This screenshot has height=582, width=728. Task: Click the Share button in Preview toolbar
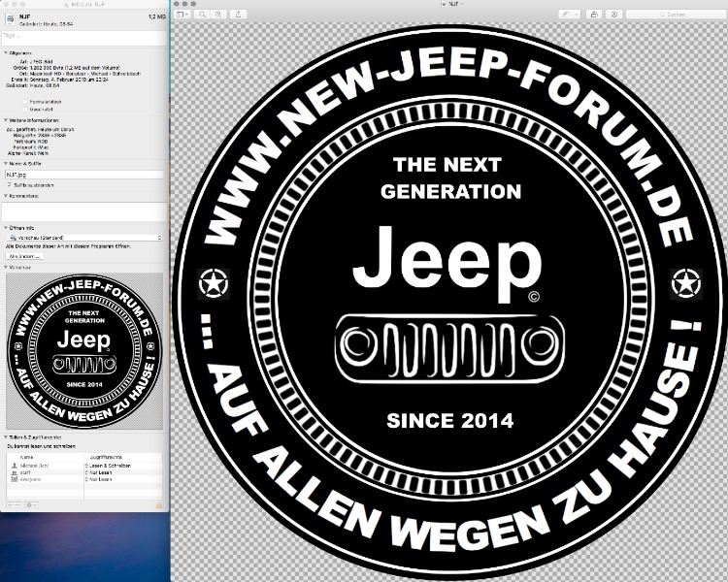pyautogui.click(x=241, y=15)
